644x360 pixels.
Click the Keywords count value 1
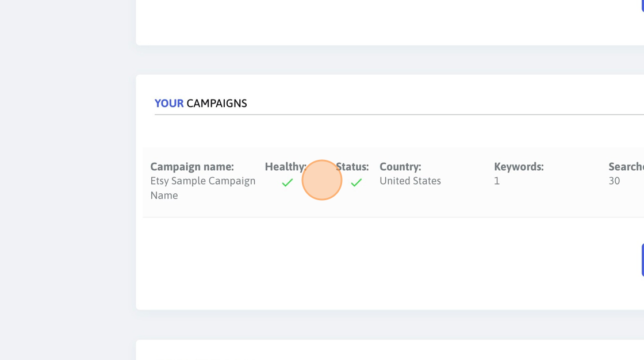pos(497,181)
